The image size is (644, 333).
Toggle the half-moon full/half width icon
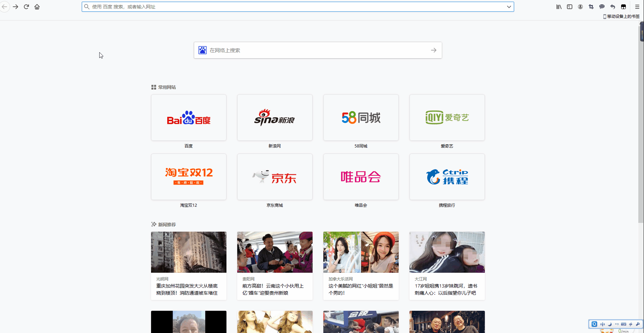click(x=610, y=324)
